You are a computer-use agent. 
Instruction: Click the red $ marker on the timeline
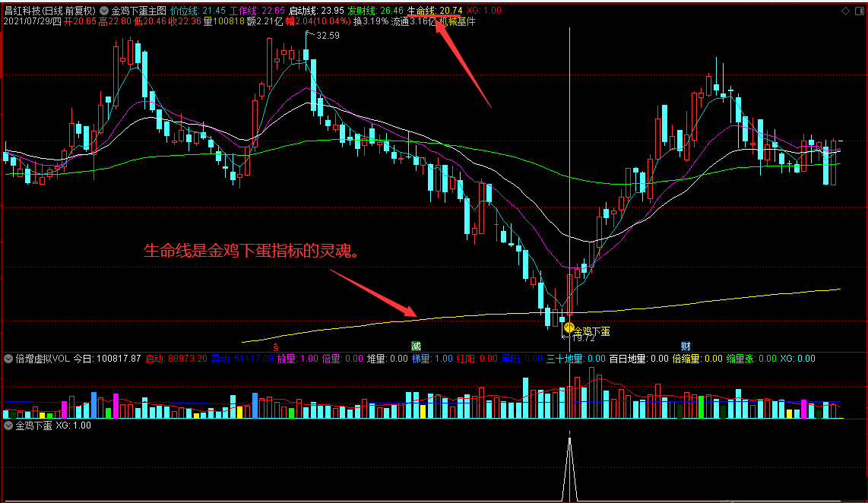click(275, 347)
